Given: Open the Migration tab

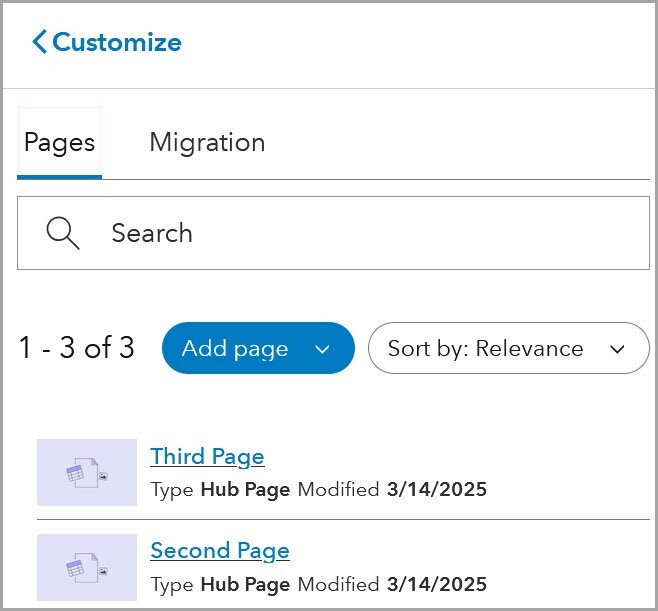Looking at the screenshot, I should (x=207, y=143).
